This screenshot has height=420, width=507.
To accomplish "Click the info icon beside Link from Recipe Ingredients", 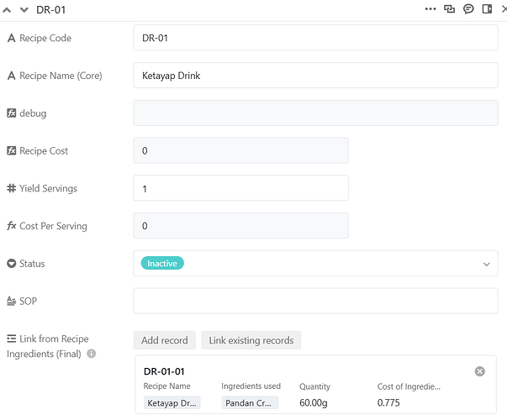I will [92, 354].
